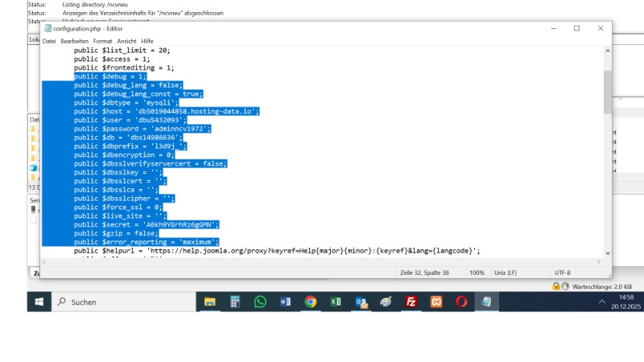Show hidden system tray icons
644x362 pixels.
pyautogui.click(x=602, y=302)
